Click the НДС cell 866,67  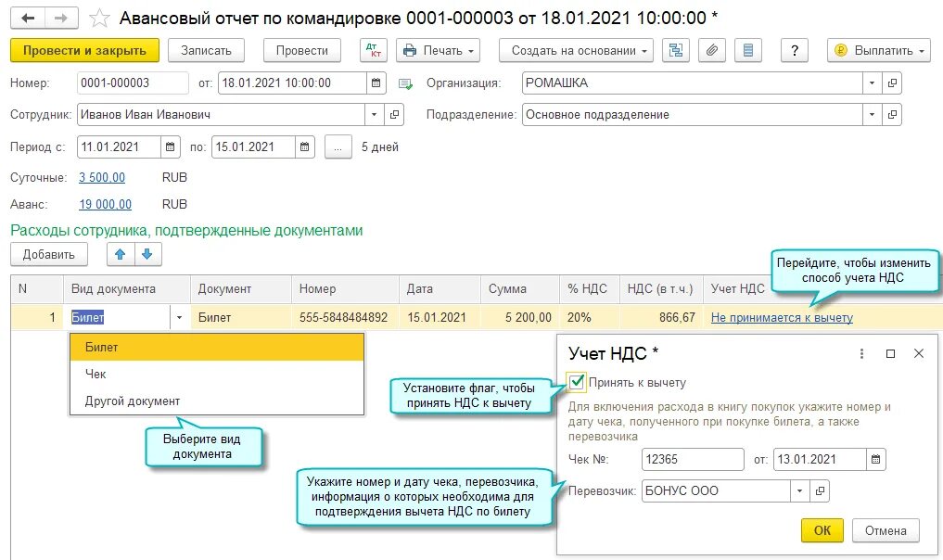(x=661, y=318)
